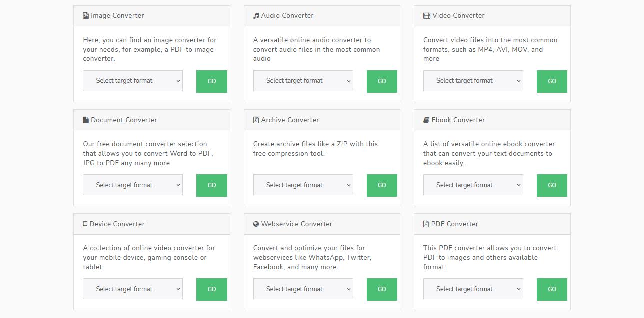Open the Image Converter target format dropdown
The width and height of the screenshot is (644, 318).
[132, 80]
